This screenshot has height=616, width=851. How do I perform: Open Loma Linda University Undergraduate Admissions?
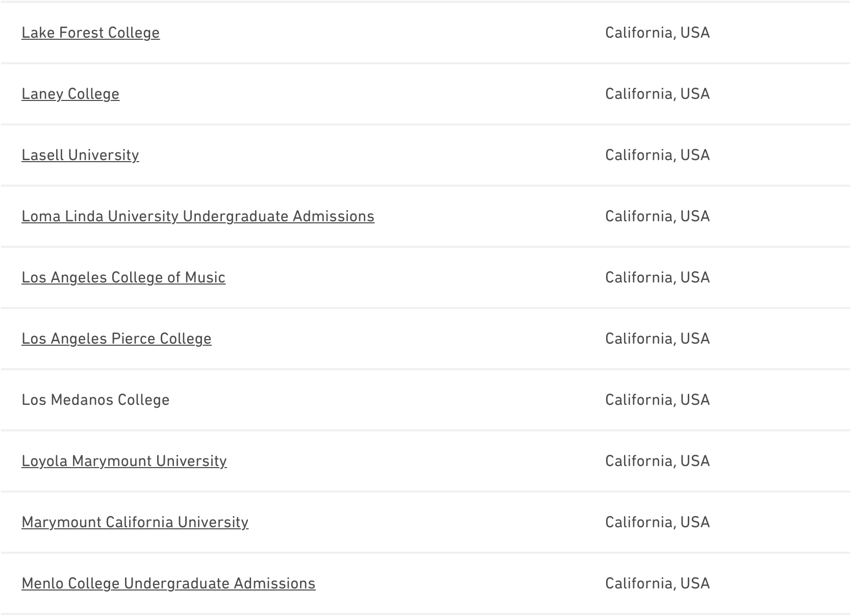click(198, 216)
